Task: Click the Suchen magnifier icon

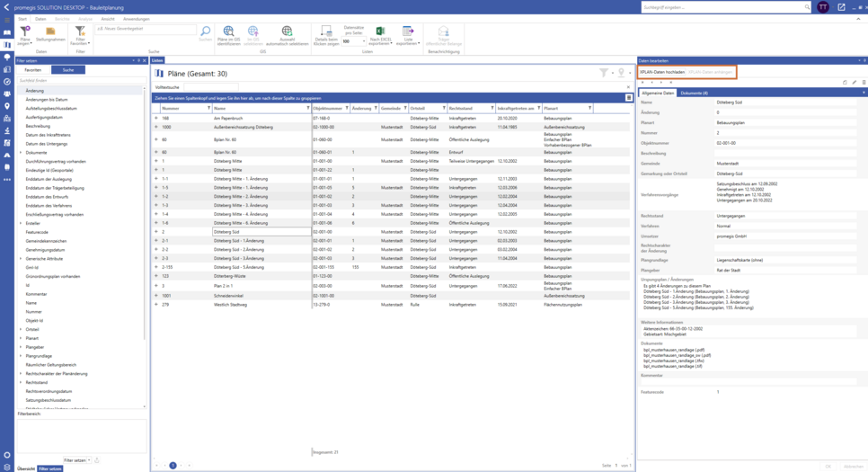Action: pyautogui.click(x=205, y=31)
